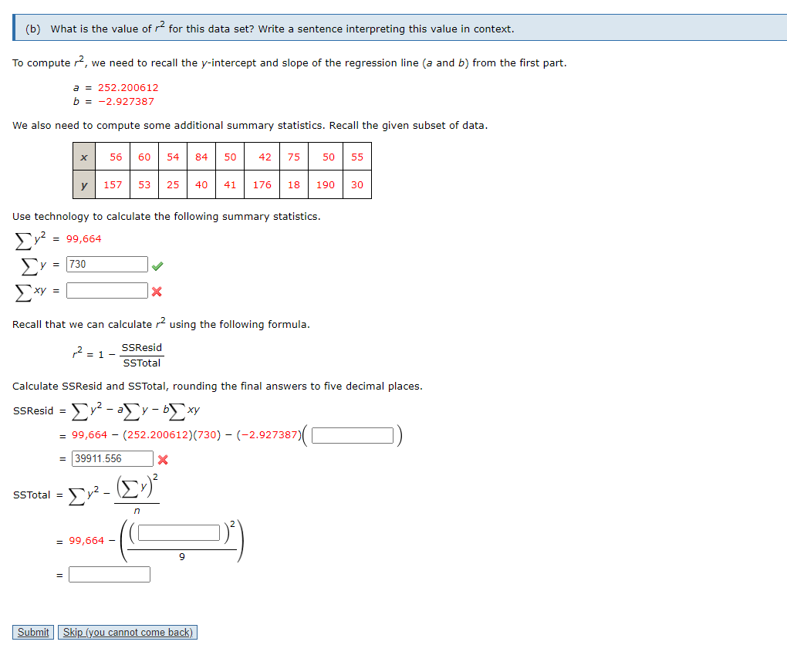Select the empty Σxy input field

click(x=106, y=292)
